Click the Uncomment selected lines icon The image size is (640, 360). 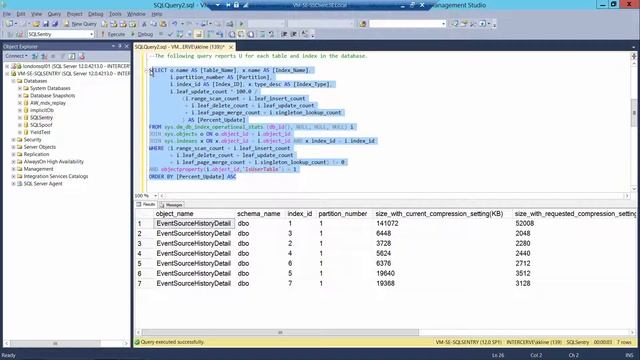[x=271, y=34]
